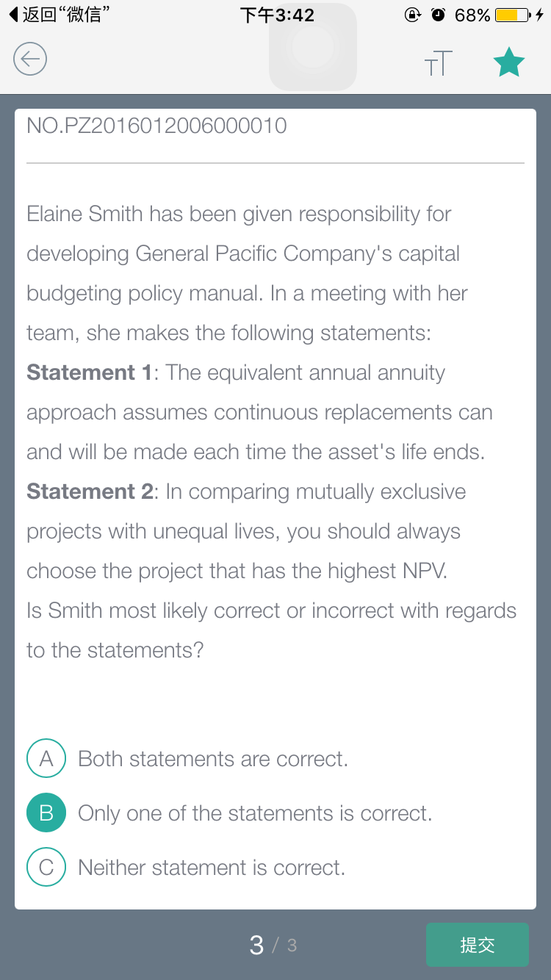
Task: Choose 'Neither statement is correct.' answer text
Action: [x=212, y=868]
